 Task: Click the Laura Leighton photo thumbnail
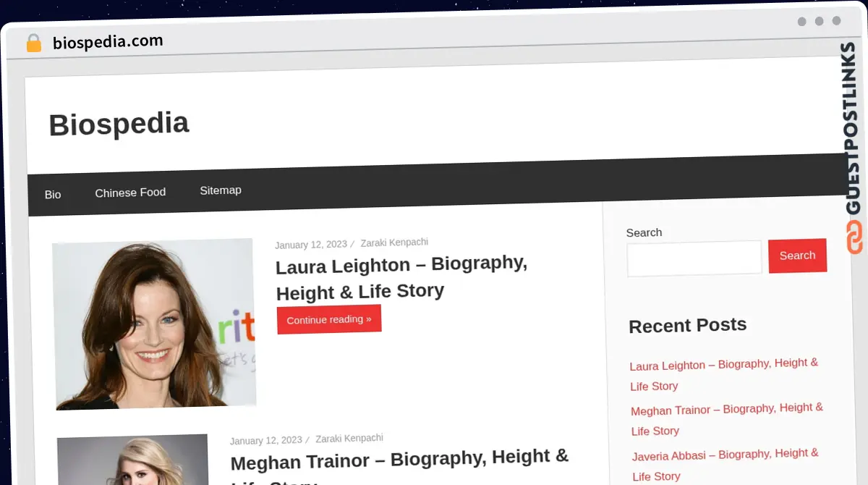click(154, 324)
